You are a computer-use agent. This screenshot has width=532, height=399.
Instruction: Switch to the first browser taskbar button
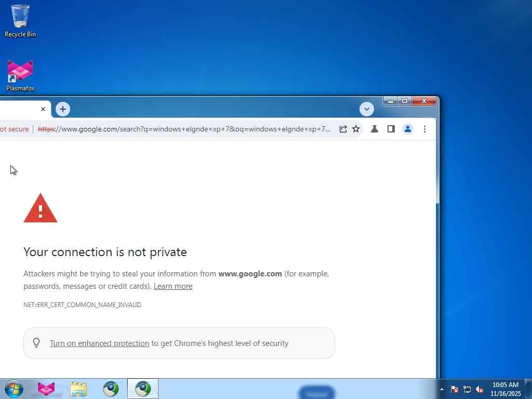(x=111, y=389)
